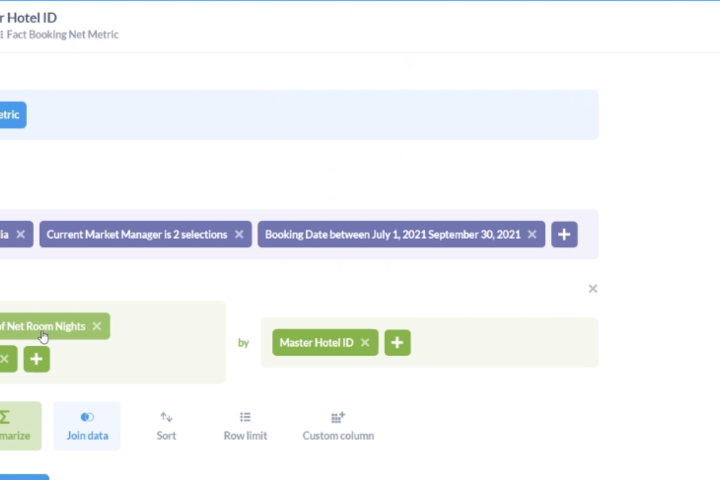Screen dimensions: 720x480
Task: Remove the Net Room Nights aggregation
Action: pos(97,326)
